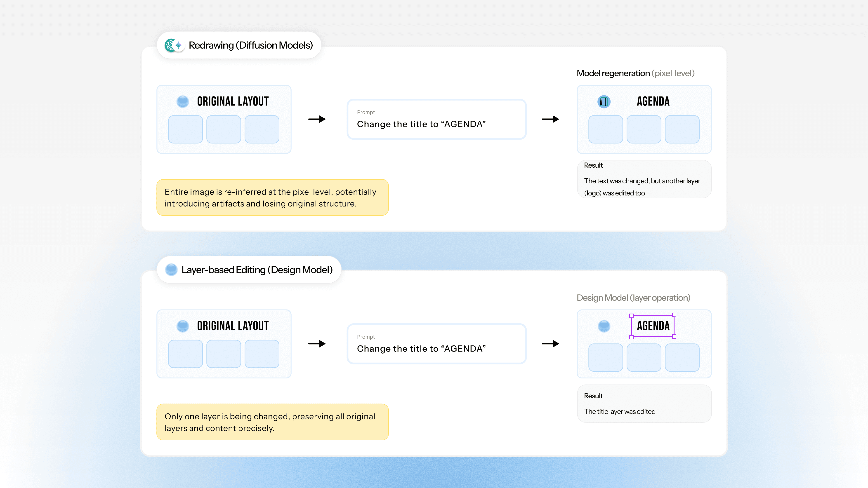Click arrow after bottom prompt box
The image size is (868, 488).
coord(550,343)
